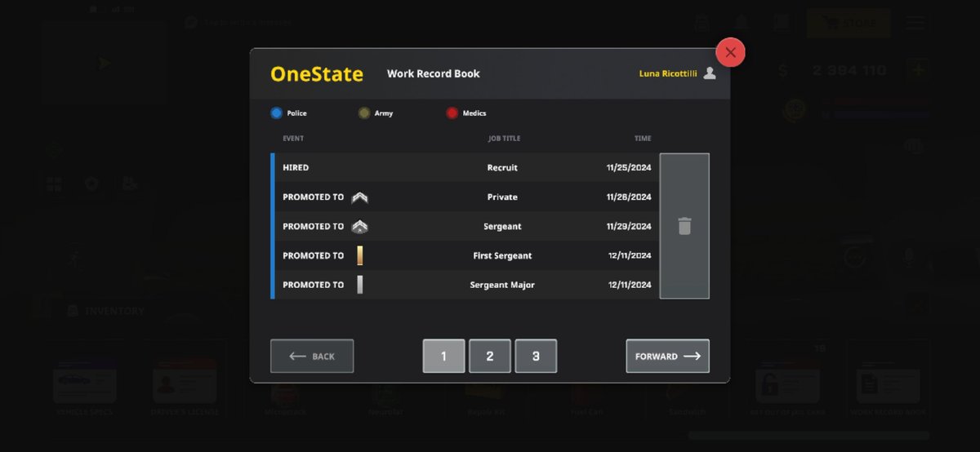Click the Sergeant Major silver bar icon
The height and width of the screenshot is (452, 980).
pyautogui.click(x=359, y=285)
